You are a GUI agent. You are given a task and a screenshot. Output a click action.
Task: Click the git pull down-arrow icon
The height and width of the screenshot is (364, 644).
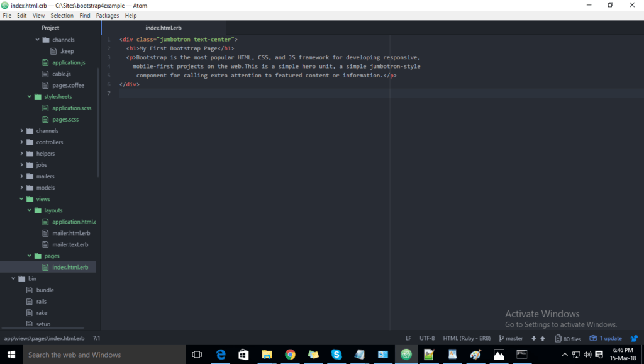533,339
